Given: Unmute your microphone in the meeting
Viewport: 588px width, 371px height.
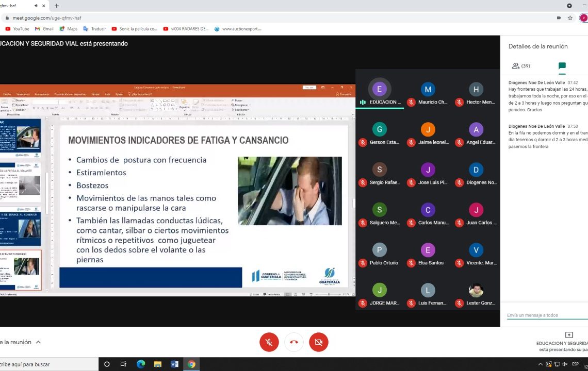Looking at the screenshot, I should point(269,342).
